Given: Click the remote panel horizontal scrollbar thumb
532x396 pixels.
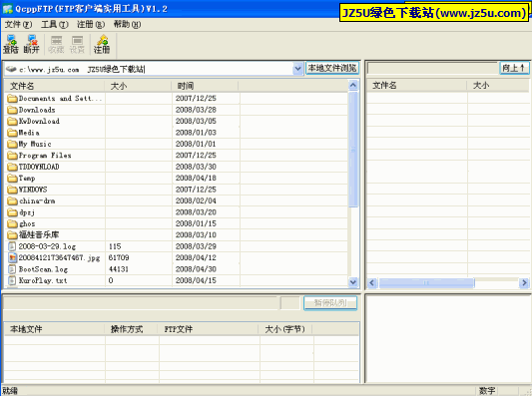Looking at the screenshot, I should 426,282.
